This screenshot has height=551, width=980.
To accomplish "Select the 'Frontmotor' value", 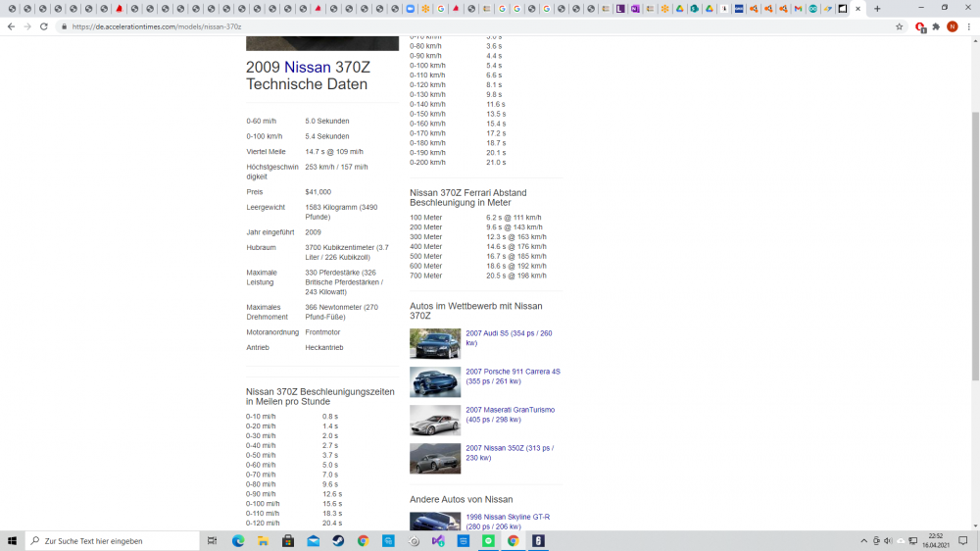I will tap(322, 332).
